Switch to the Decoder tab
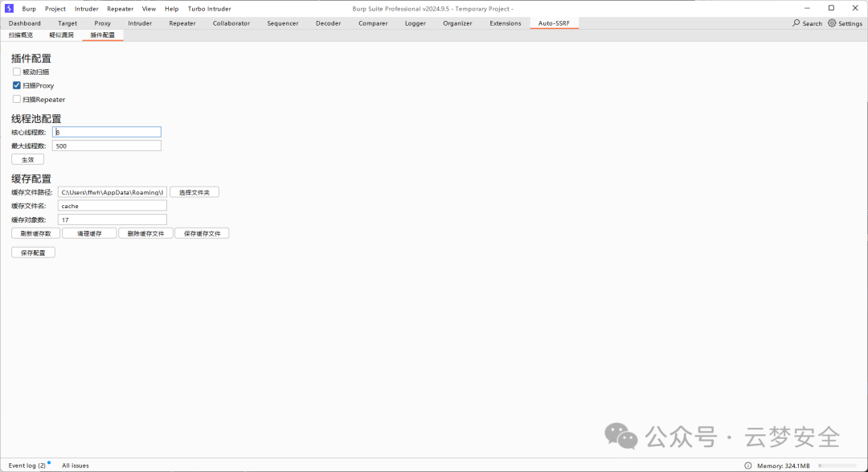868x472 pixels. pos(328,23)
